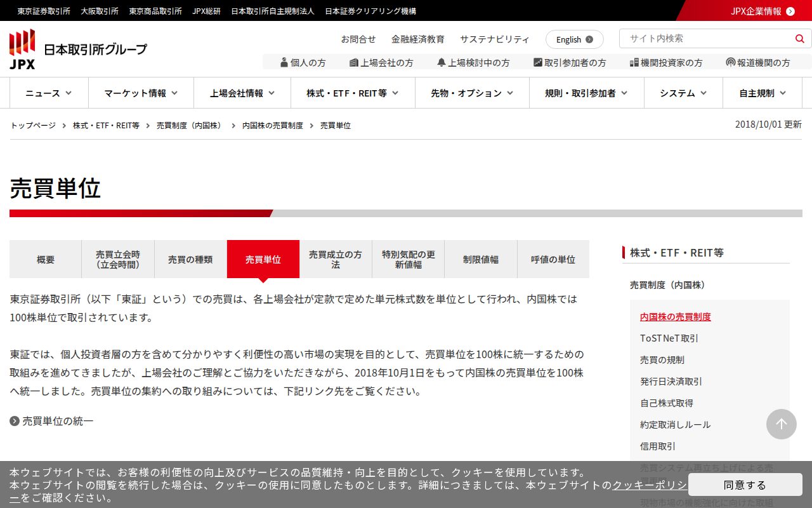Click the bell icon for 上場検討中の方
This screenshot has height=508, width=812.
pos(442,62)
